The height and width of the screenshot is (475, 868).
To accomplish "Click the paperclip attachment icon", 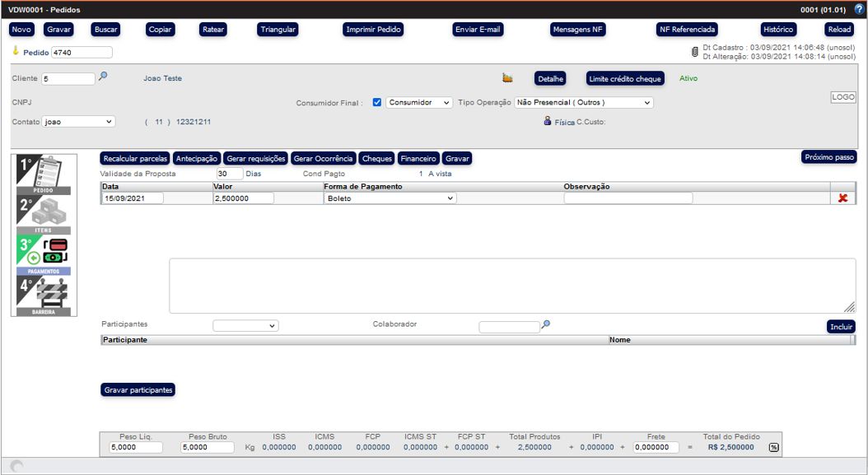I will 694,52.
